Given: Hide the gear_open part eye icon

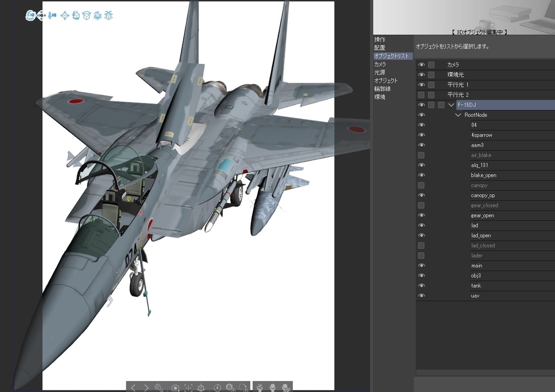Looking at the screenshot, I should [x=421, y=215].
